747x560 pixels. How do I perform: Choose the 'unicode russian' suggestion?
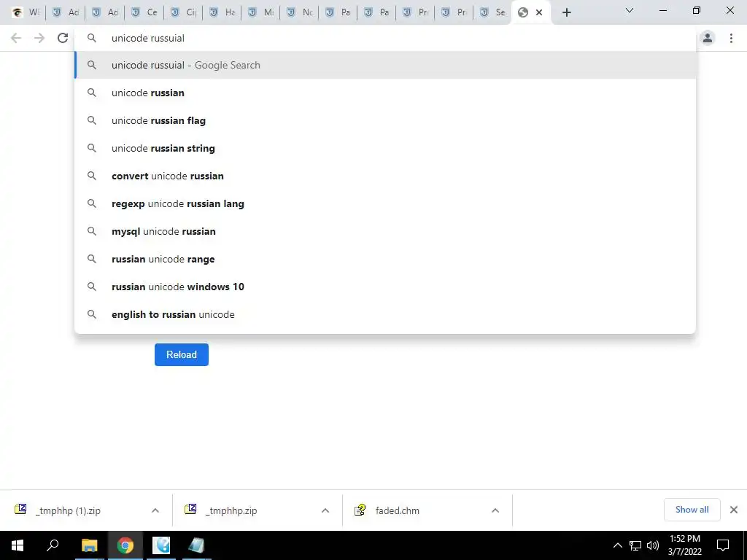click(x=385, y=93)
